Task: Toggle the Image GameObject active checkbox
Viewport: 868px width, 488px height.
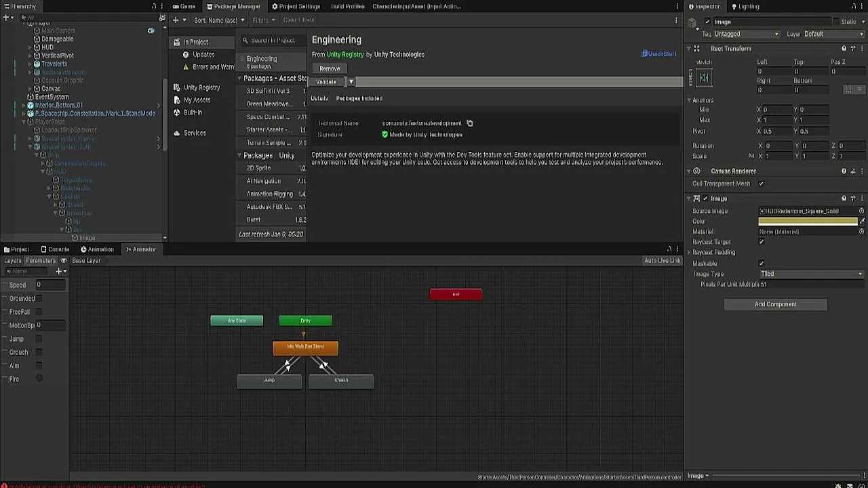Action: point(707,22)
